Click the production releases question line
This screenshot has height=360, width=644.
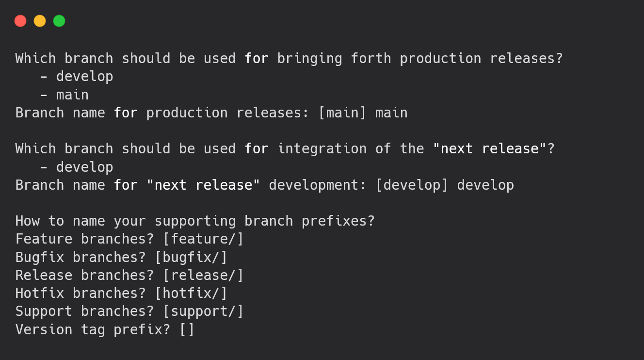pyautogui.click(x=289, y=59)
